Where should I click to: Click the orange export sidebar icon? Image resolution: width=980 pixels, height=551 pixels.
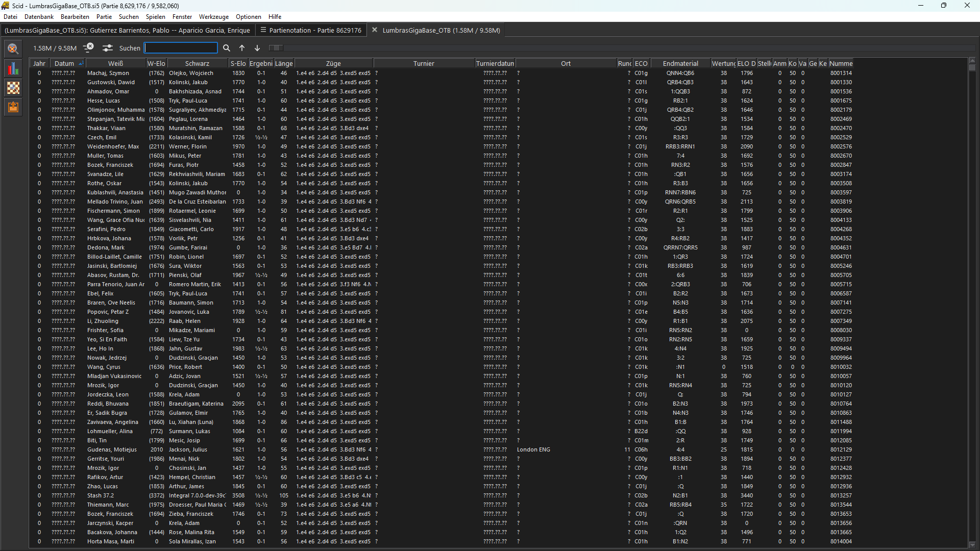13,107
